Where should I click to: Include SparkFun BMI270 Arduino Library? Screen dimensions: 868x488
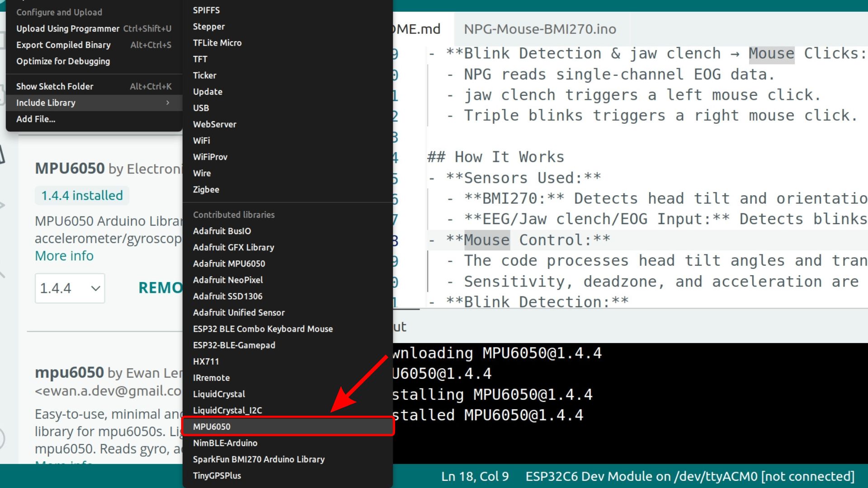[288, 459]
